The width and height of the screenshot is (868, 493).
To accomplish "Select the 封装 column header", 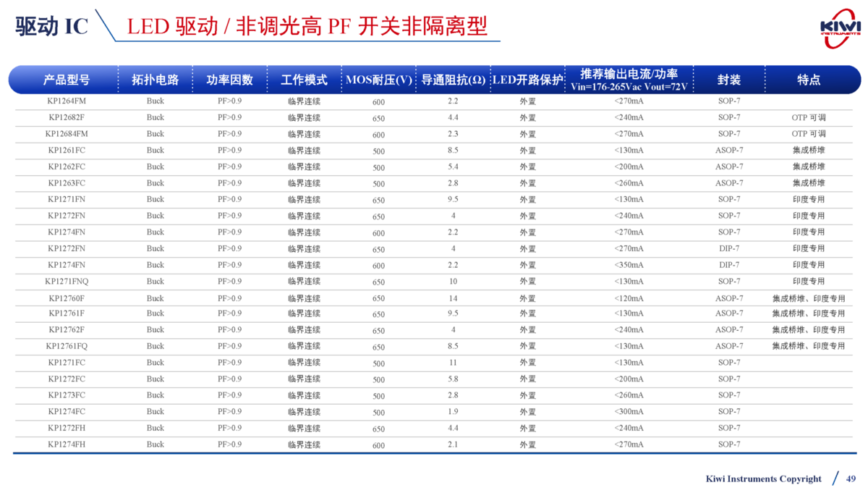I will point(728,80).
